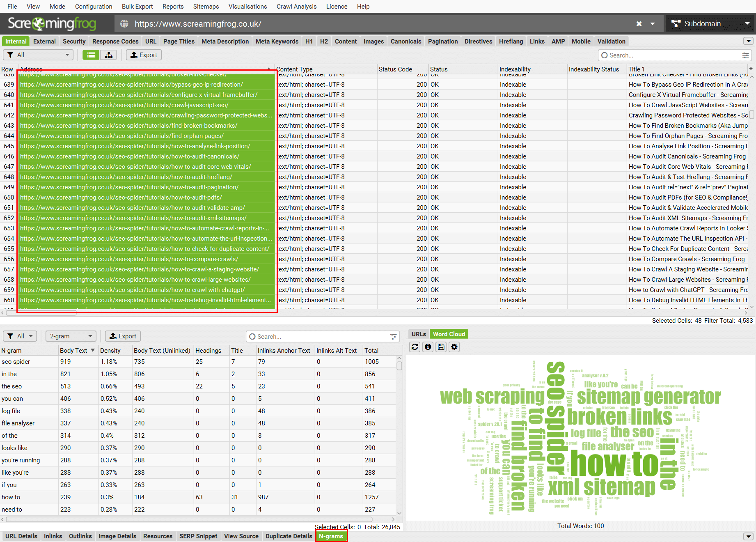Open the URL history dropdown arrow
The width and height of the screenshot is (756, 542).
pos(653,24)
